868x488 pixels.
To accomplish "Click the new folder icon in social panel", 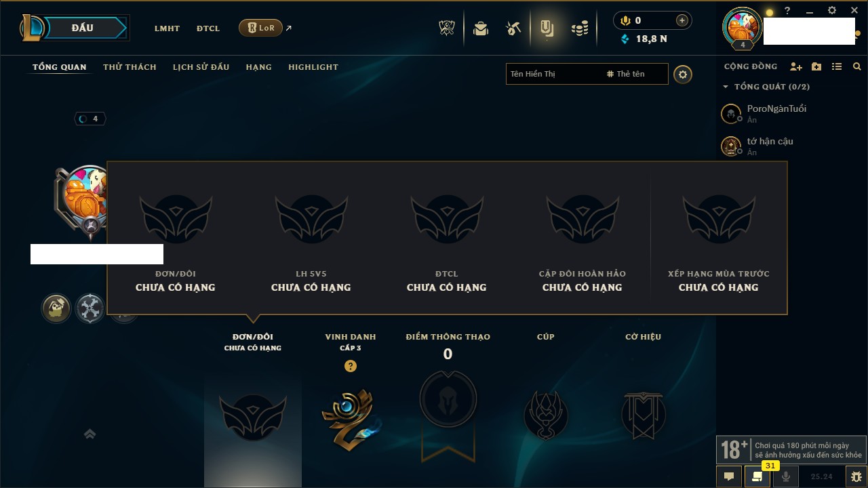I will [x=816, y=66].
